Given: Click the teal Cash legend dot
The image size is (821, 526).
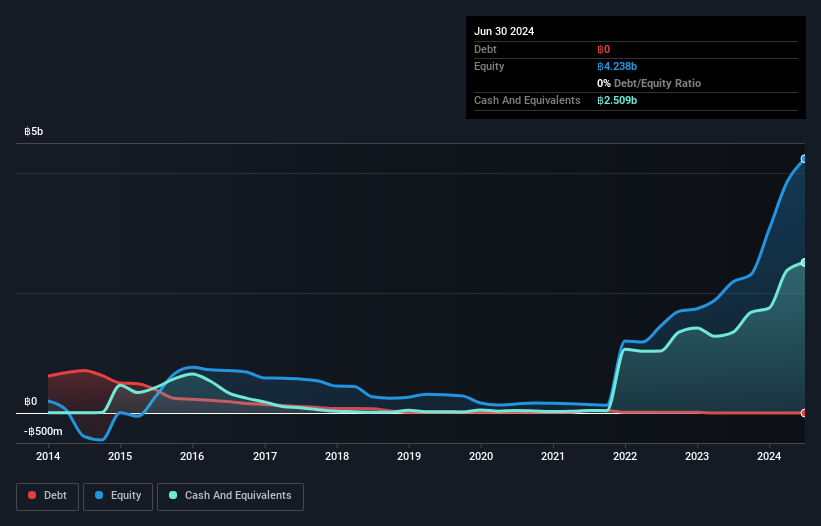Looking at the screenshot, I should 173,495.
